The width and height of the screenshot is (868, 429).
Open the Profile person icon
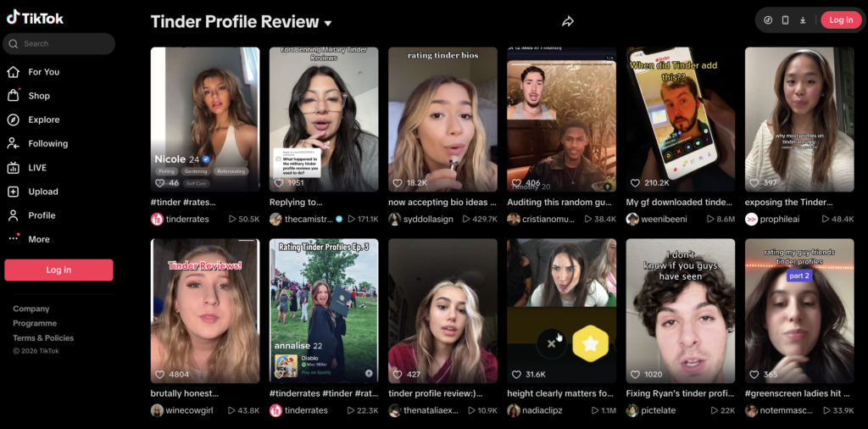(x=14, y=215)
